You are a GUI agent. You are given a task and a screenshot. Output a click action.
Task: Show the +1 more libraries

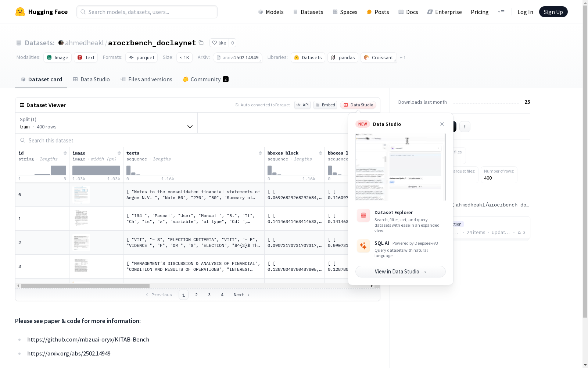click(403, 57)
